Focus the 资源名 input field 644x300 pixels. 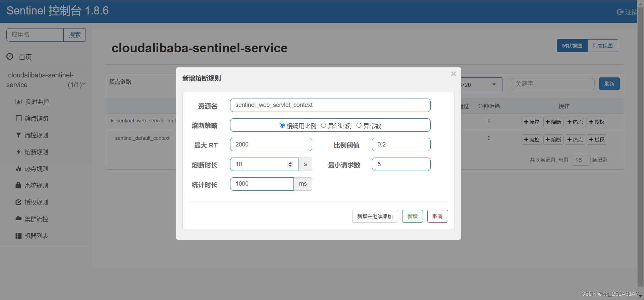330,105
